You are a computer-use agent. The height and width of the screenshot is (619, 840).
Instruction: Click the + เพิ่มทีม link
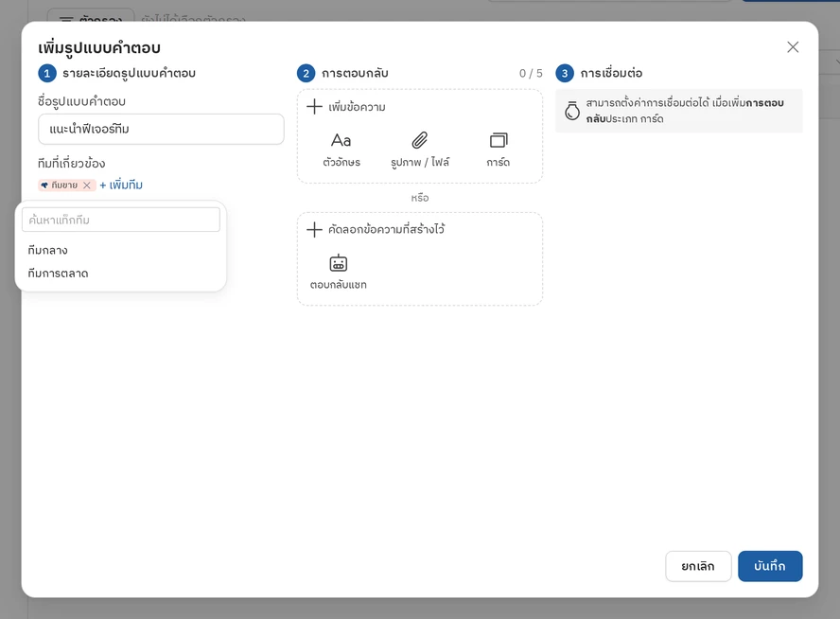tap(121, 185)
